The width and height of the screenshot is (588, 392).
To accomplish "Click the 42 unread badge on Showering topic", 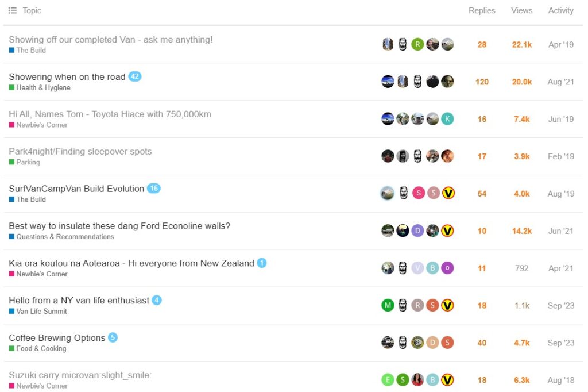I will [x=134, y=76].
